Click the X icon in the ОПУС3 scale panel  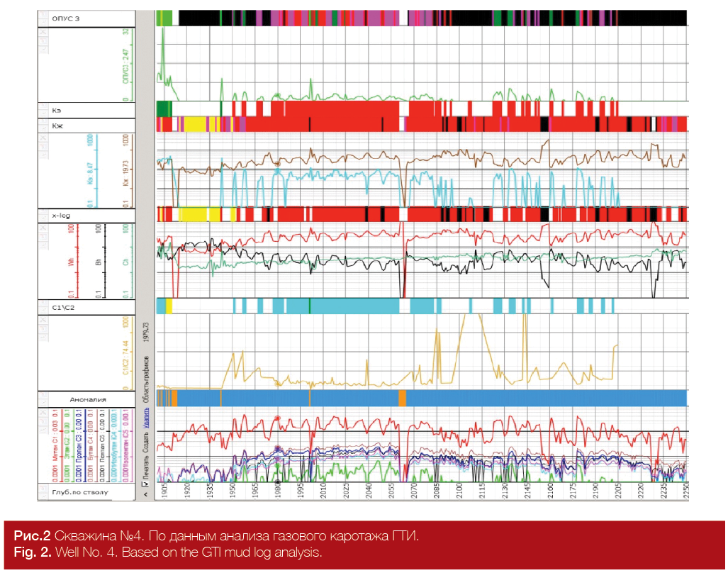[43, 33]
